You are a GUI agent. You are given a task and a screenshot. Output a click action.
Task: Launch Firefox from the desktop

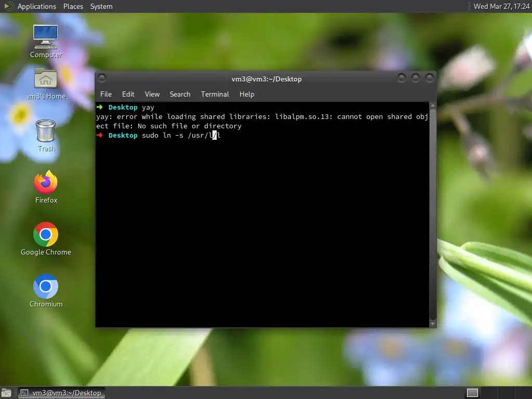[46, 187]
